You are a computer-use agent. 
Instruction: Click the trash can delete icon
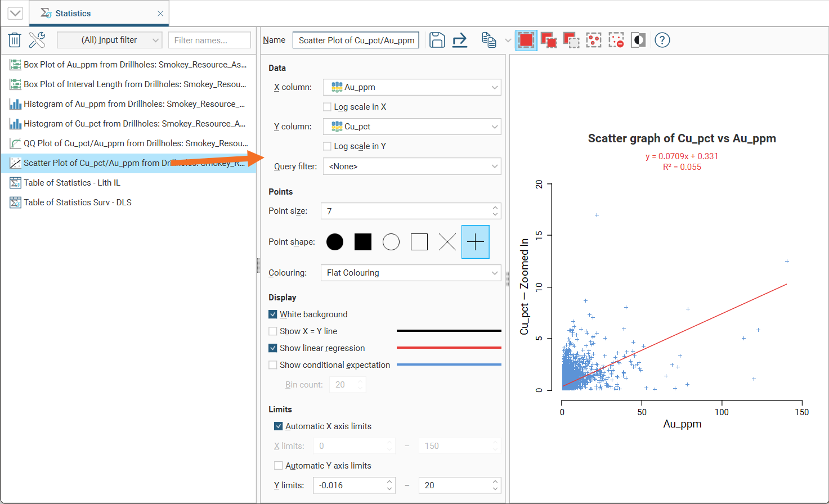[15, 40]
